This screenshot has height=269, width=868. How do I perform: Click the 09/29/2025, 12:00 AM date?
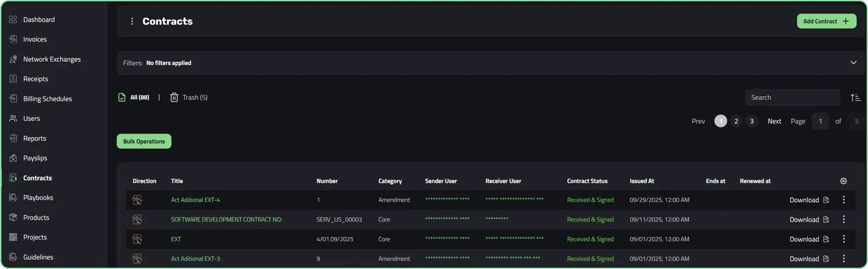tap(659, 200)
